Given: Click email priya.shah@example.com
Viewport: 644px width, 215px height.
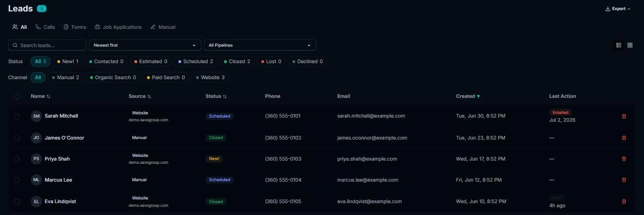Looking at the screenshot, I should pos(367,159).
